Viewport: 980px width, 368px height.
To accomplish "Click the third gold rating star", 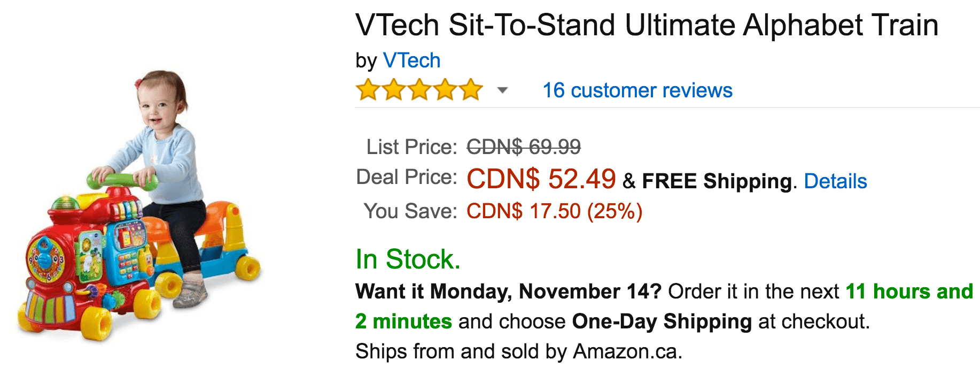I will (419, 90).
